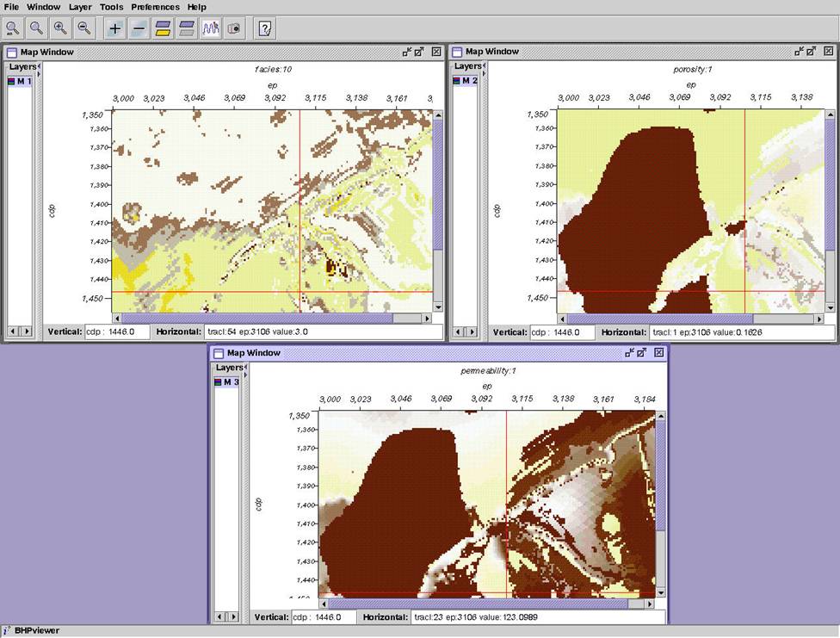The height and width of the screenshot is (638, 840).
Task: Click facies layers panel left scroll arrow
Action: [x=14, y=331]
